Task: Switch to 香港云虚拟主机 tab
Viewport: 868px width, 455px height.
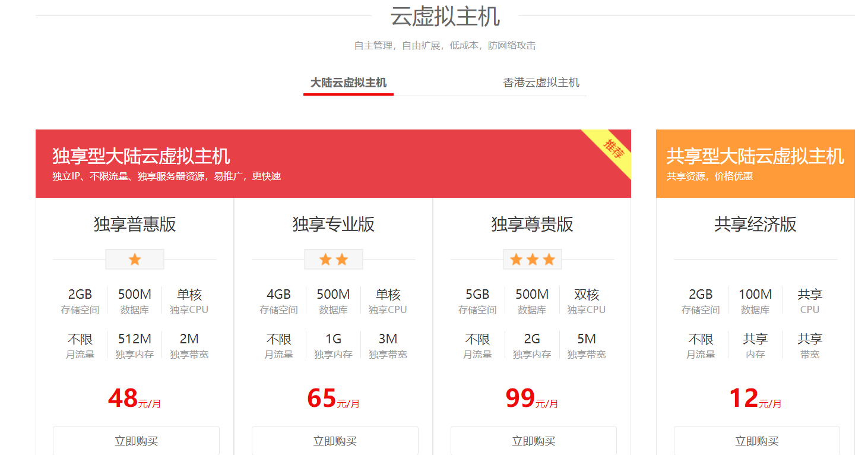Action: tap(541, 83)
